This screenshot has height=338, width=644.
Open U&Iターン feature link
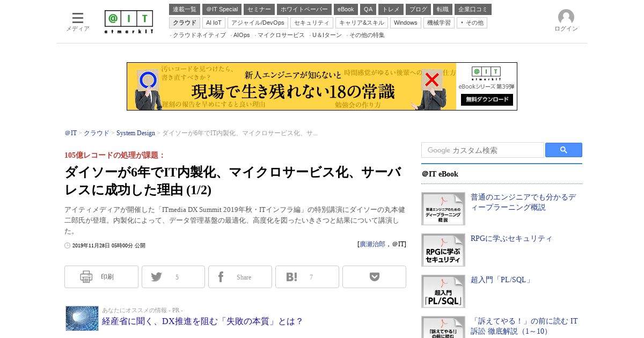pos(327,35)
